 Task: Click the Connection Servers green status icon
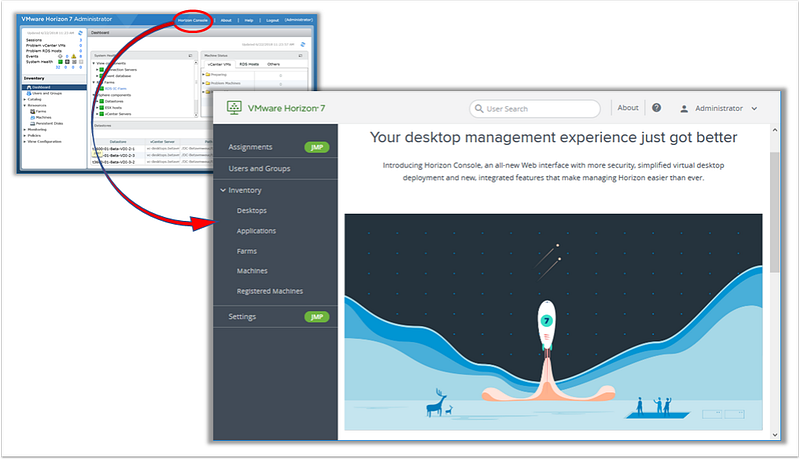[102, 69]
